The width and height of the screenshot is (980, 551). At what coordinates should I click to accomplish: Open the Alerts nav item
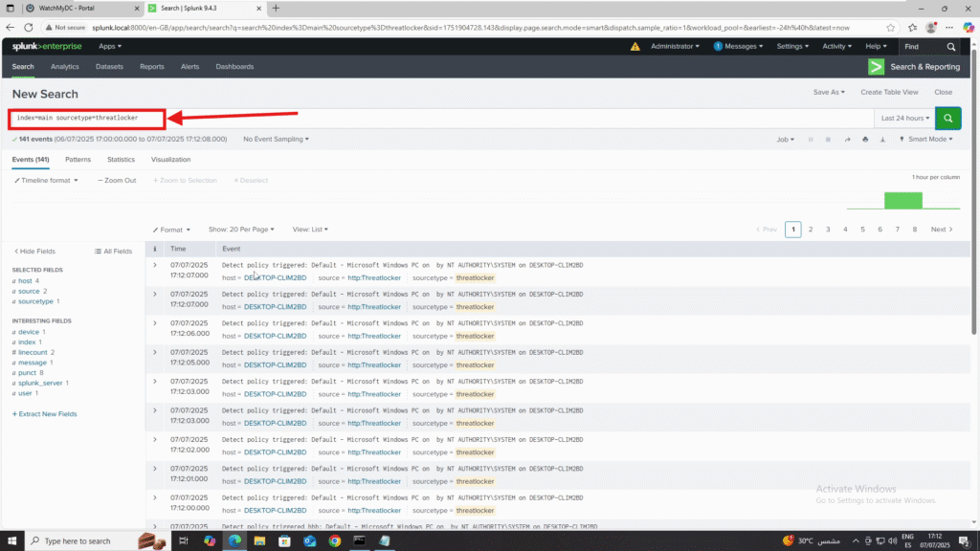click(190, 67)
